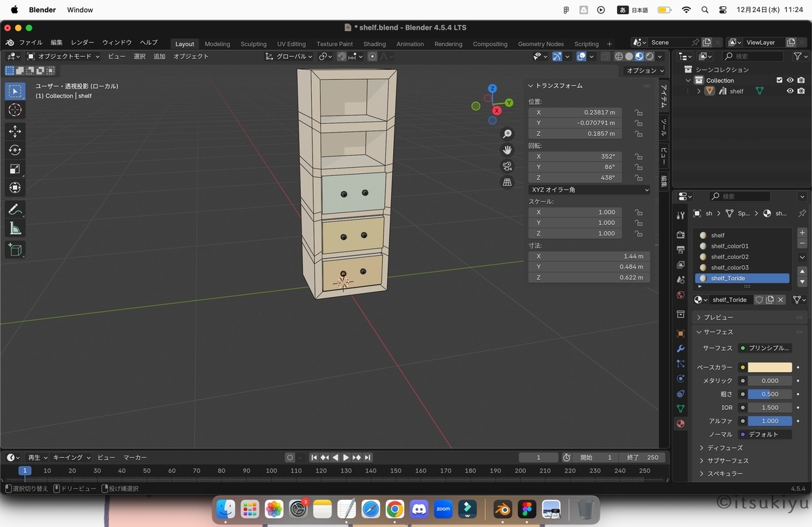
Task: Remove the selected material slot
Action: click(803, 243)
